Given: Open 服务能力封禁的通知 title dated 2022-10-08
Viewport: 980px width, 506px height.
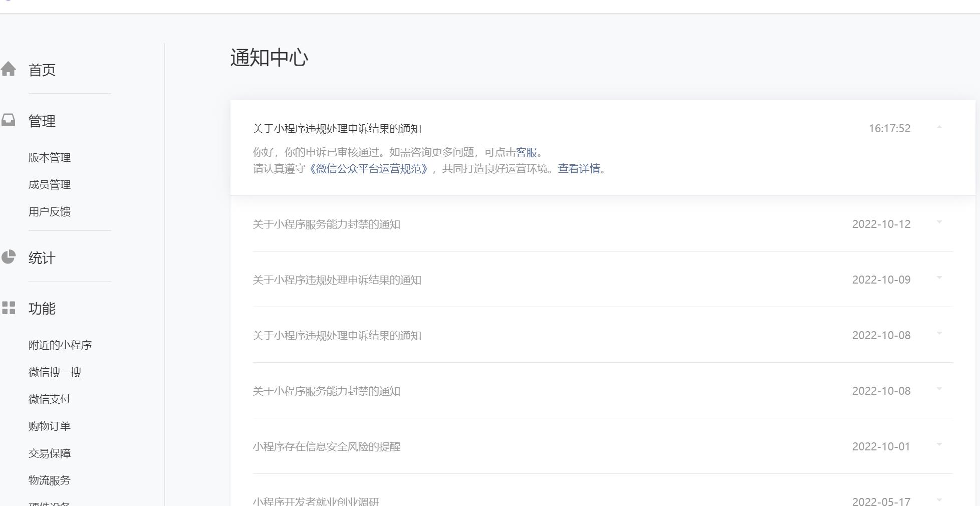Looking at the screenshot, I should click(x=326, y=391).
